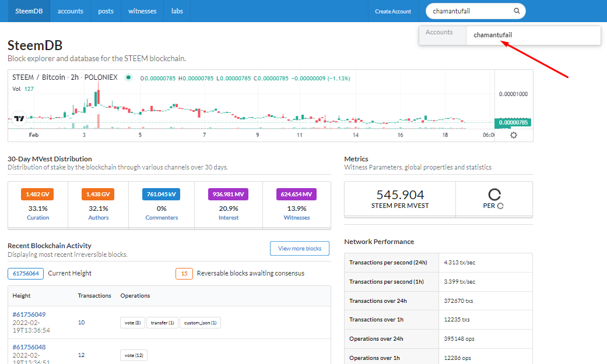This screenshot has height=364, width=607.
Task: Click the 624.654 MV purple label
Action: click(297, 194)
